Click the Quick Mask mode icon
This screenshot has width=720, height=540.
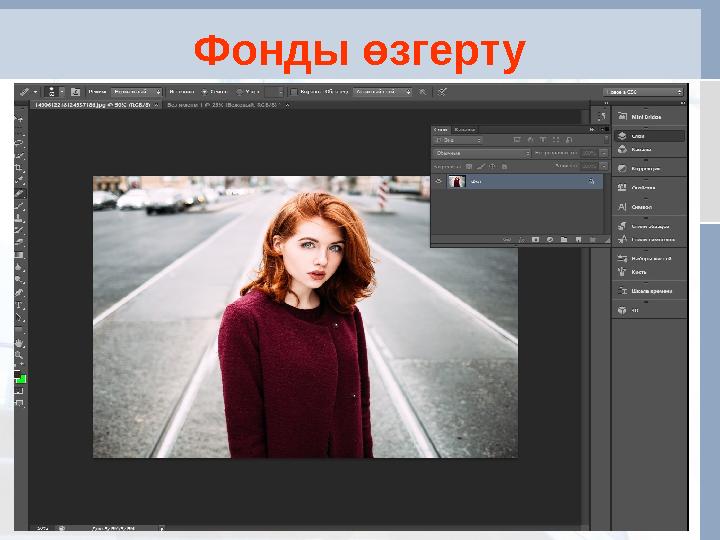pos(19,391)
